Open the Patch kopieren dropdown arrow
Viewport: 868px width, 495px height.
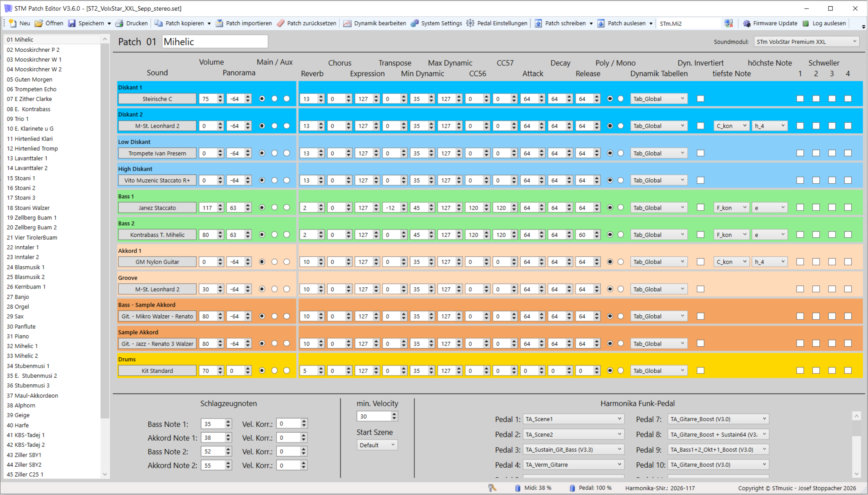pos(209,23)
